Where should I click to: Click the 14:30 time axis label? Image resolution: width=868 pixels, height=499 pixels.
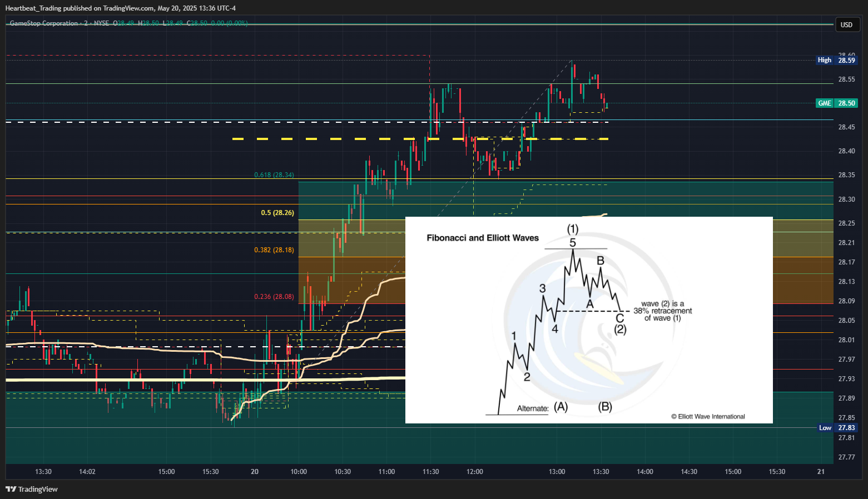click(x=689, y=472)
